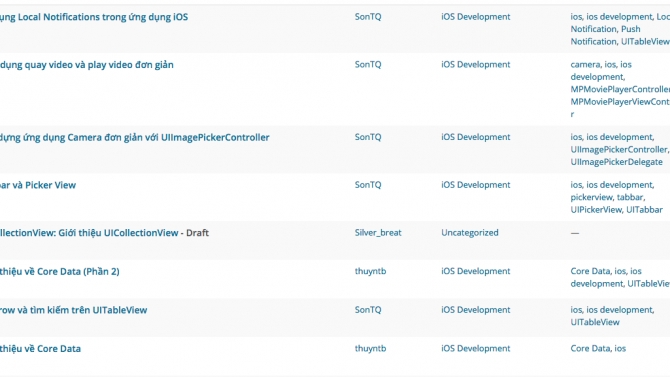Viewport: 670px width, 377px height.
Task: Open the tìm kiếm trên UITableView post
Action: (73, 310)
